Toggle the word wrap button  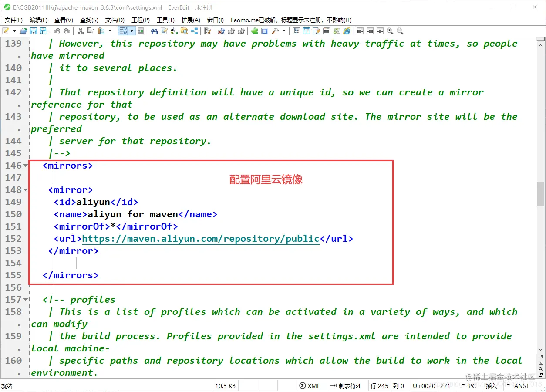pyautogui.click(x=123, y=31)
